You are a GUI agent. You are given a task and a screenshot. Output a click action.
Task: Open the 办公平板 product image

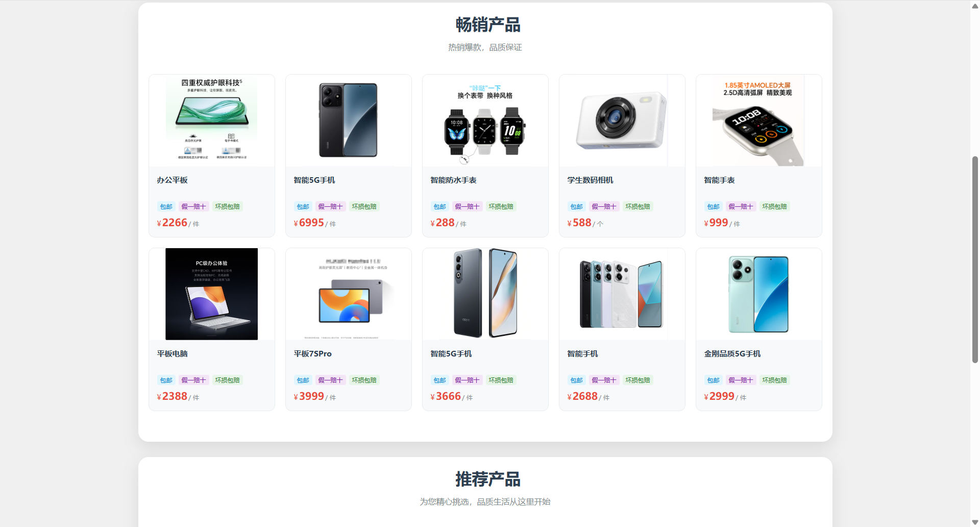pyautogui.click(x=212, y=121)
